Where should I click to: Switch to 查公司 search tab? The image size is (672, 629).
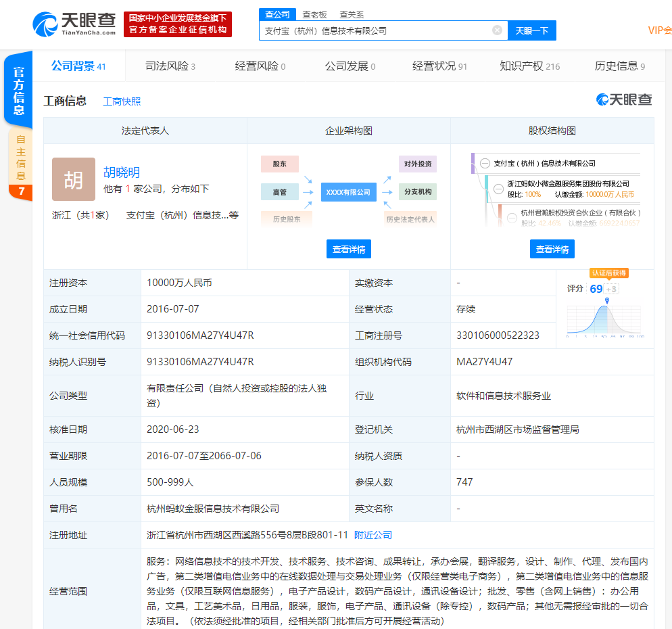(277, 15)
